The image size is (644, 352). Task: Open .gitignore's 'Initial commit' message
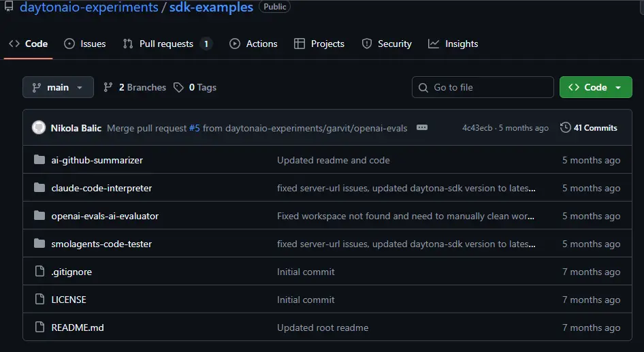(x=306, y=272)
